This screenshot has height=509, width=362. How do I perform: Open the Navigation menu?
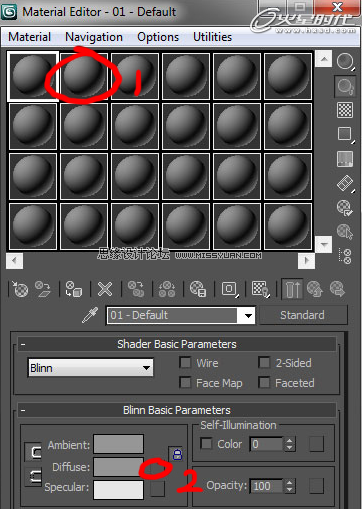[x=94, y=37]
